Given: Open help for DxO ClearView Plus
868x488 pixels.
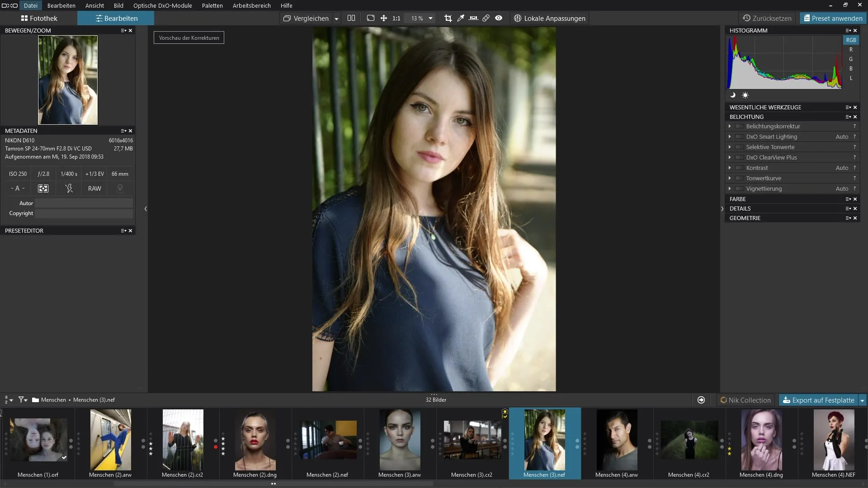Looking at the screenshot, I should tap(854, 157).
